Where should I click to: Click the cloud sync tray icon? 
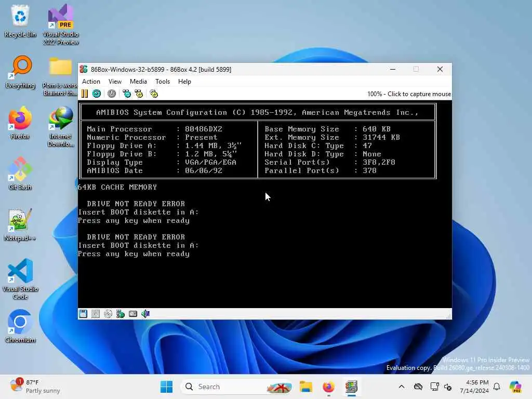coord(418,387)
